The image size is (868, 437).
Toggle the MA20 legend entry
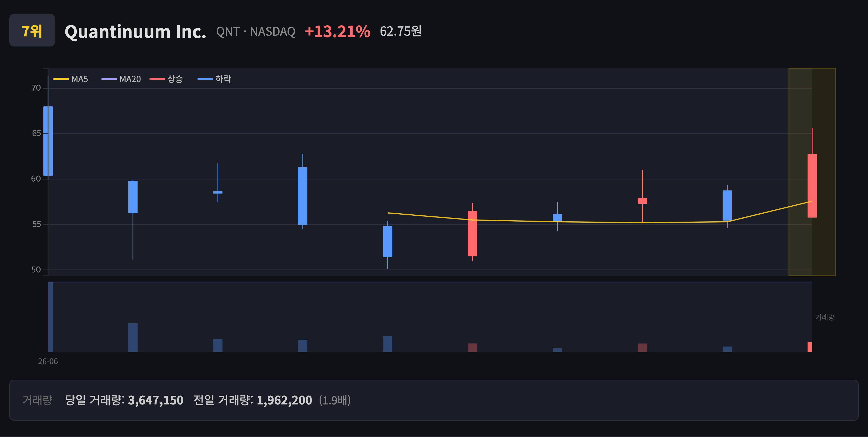(x=121, y=79)
